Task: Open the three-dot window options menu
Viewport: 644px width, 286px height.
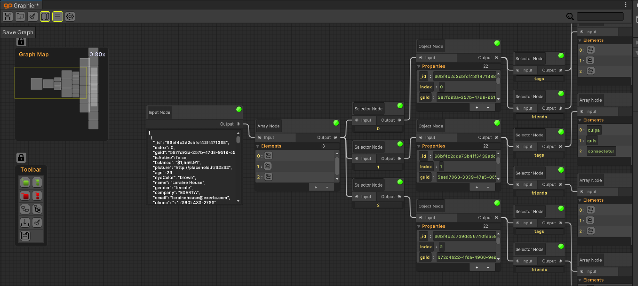Action: [x=625, y=5]
